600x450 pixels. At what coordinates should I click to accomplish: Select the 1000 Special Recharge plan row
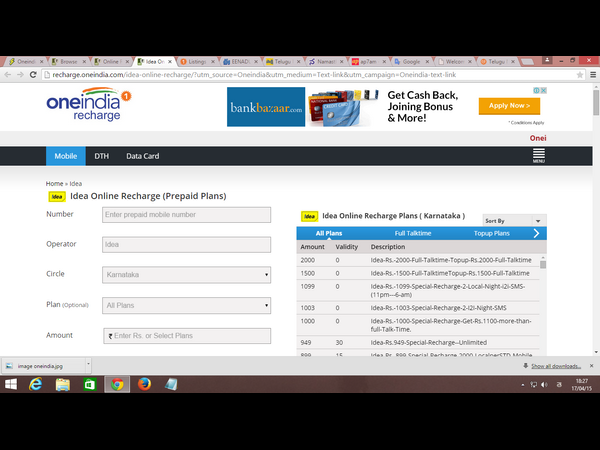pyautogui.click(x=418, y=325)
